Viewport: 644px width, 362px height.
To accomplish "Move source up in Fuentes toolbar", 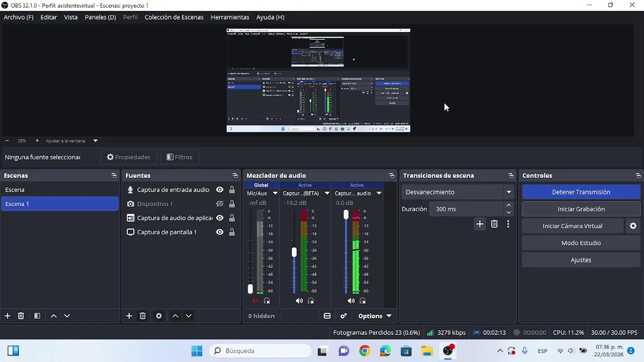I will click(x=175, y=316).
